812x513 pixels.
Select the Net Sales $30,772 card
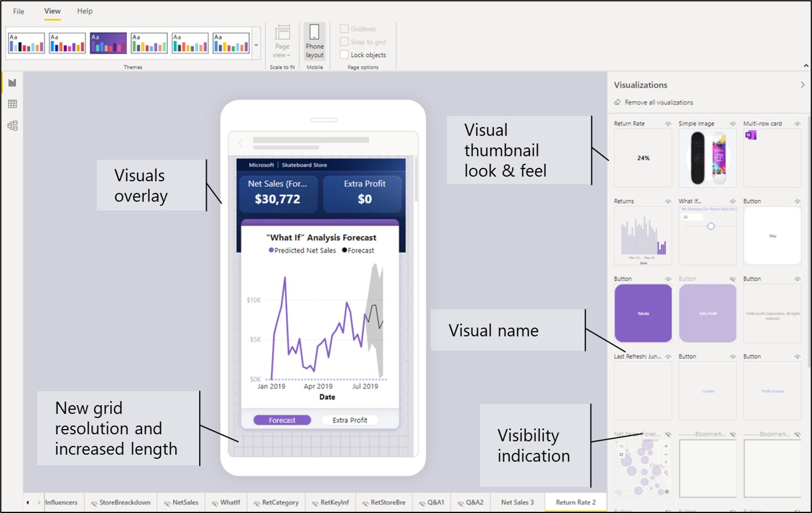click(278, 193)
